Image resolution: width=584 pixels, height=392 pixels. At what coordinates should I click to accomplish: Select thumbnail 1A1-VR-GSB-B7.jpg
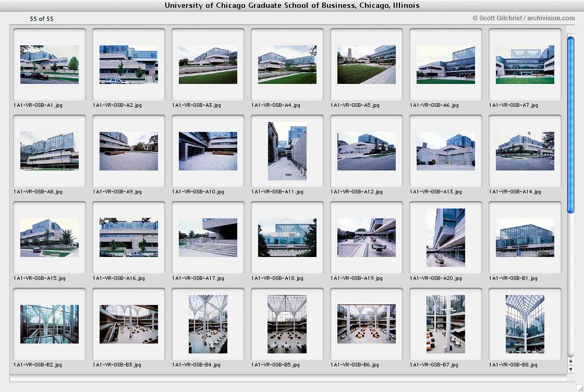(x=446, y=324)
